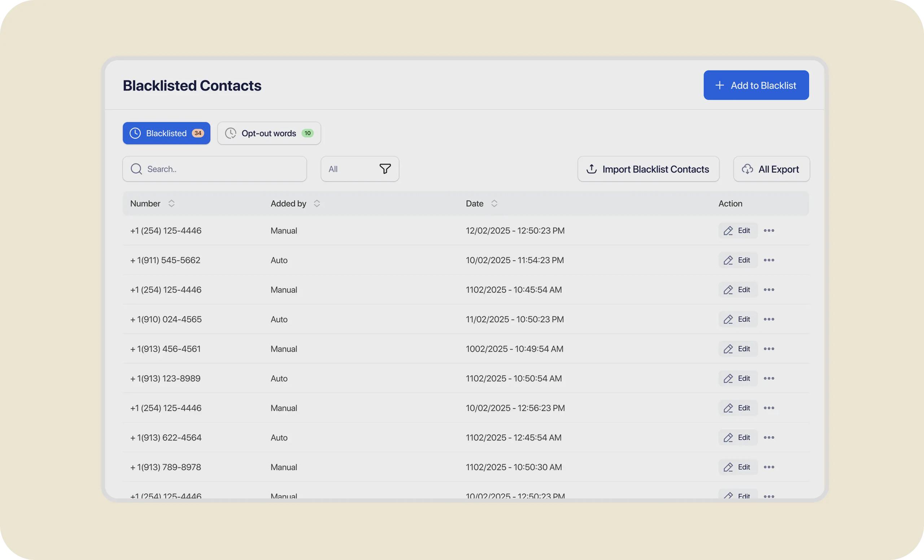
Task: Click the All Export button
Action: pos(771,169)
